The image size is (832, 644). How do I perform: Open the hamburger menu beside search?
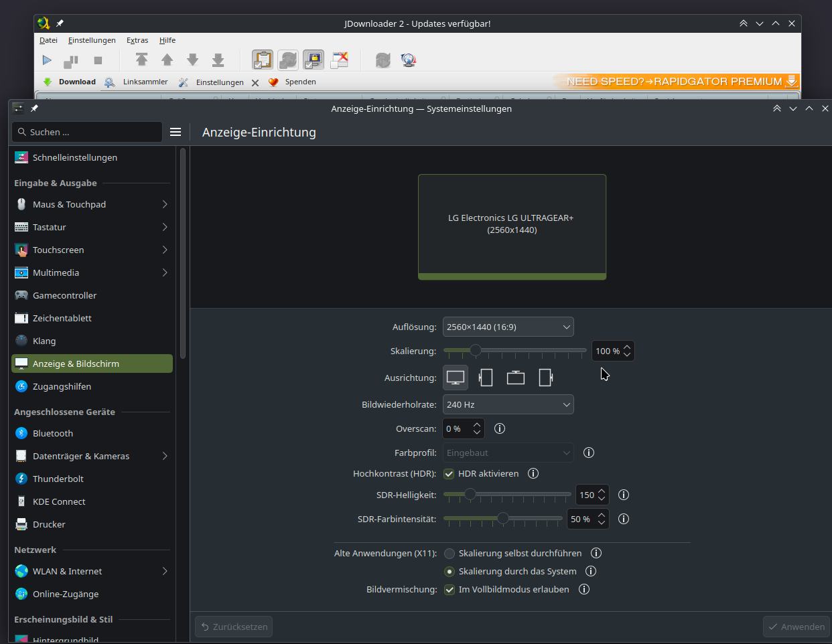(x=176, y=132)
